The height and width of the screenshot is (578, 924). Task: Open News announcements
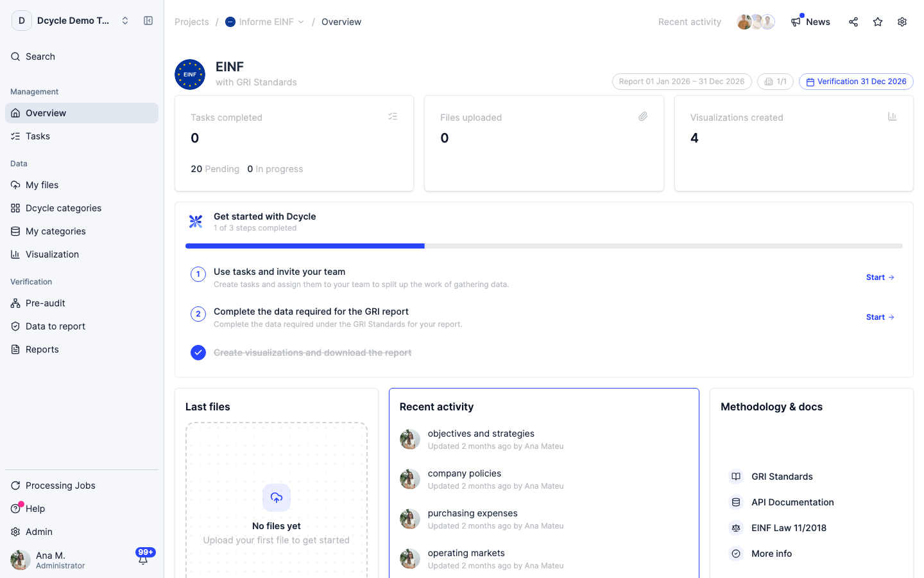coord(810,22)
